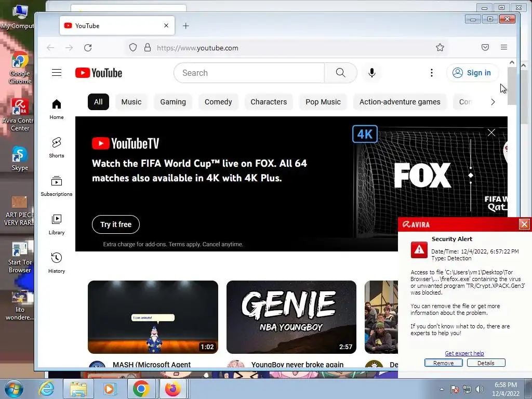Select Action-adventure games chip
This screenshot has width=532, height=399.
coord(400,102)
